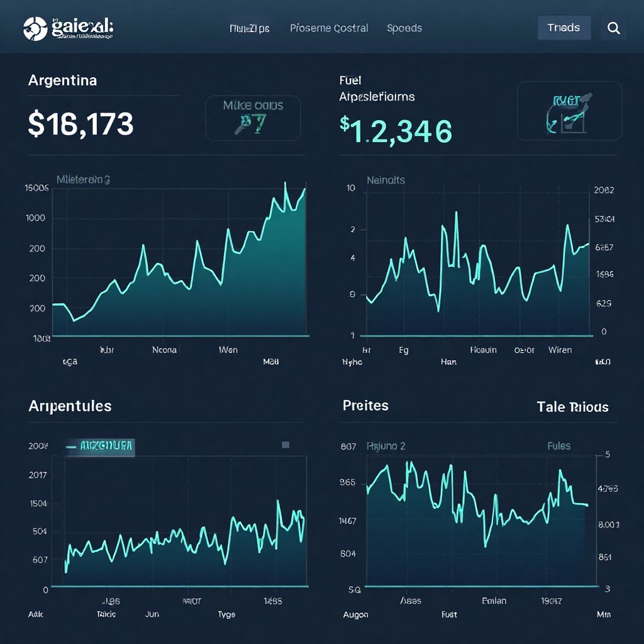Click the Preites section heading
The height and width of the screenshot is (644, 644).
point(365,406)
